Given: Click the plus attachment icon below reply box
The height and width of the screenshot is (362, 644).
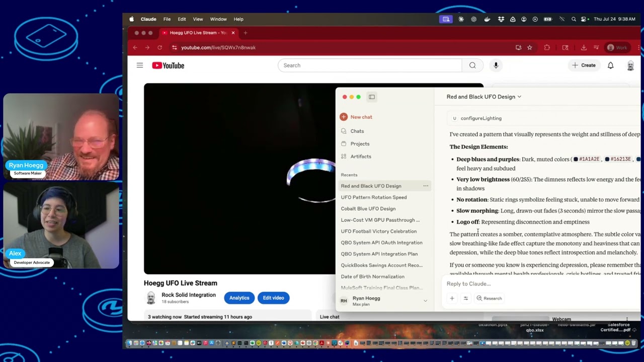Looking at the screenshot, I should pyautogui.click(x=452, y=298).
